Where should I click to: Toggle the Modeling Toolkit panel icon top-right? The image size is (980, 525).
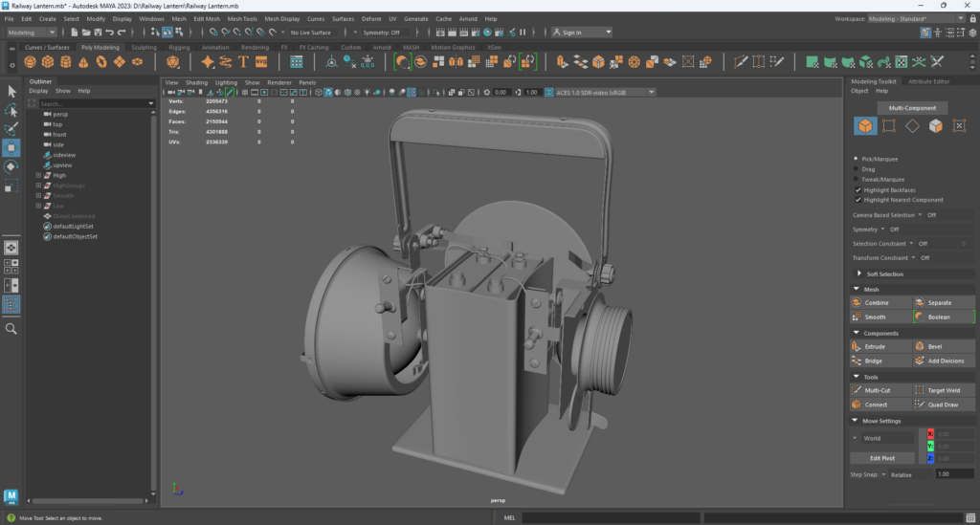pos(925,33)
